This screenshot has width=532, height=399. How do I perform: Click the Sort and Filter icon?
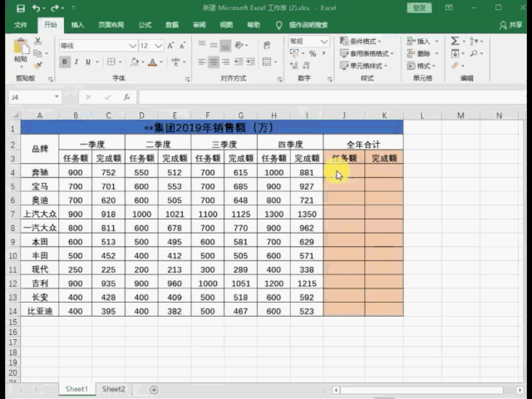click(473, 41)
